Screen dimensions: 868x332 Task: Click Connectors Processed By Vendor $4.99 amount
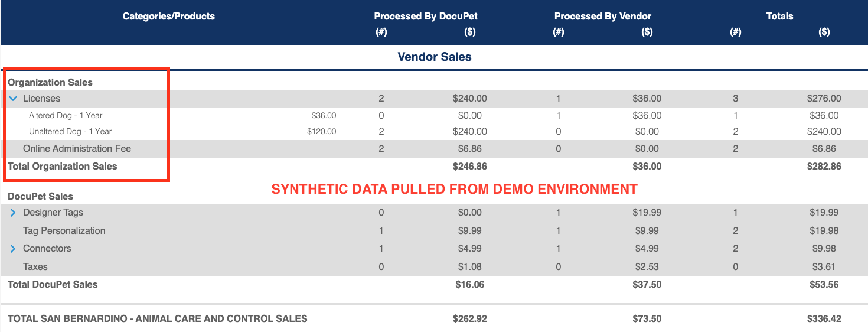coord(647,249)
